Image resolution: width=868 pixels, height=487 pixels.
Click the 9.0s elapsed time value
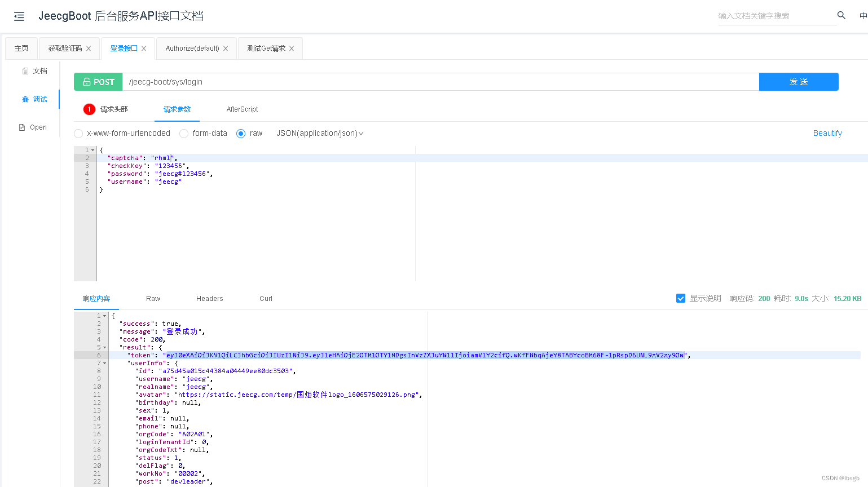point(801,299)
